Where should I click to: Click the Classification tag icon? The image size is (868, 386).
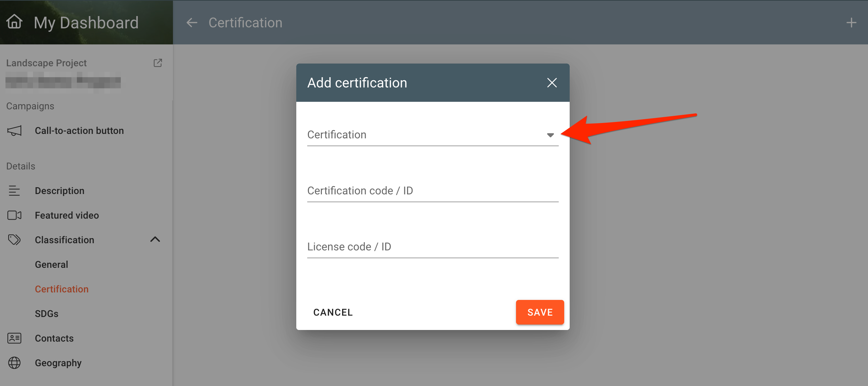pos(14,240)
